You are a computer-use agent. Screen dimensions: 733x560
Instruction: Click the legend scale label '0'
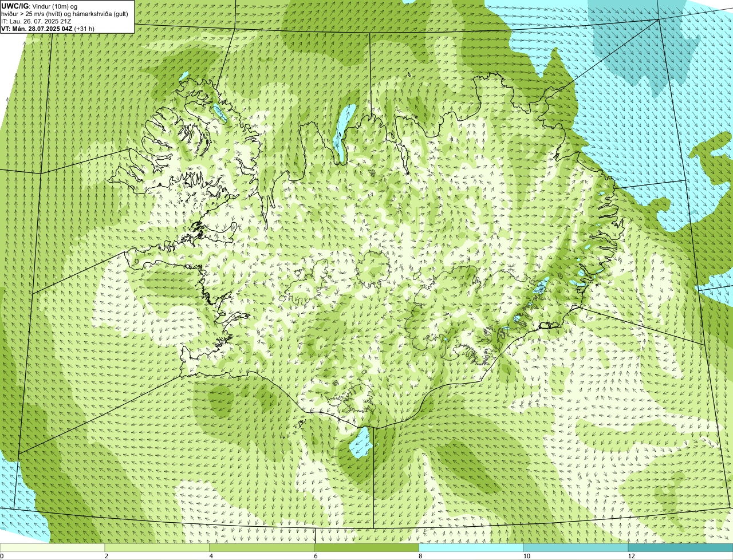coord(2,556)
